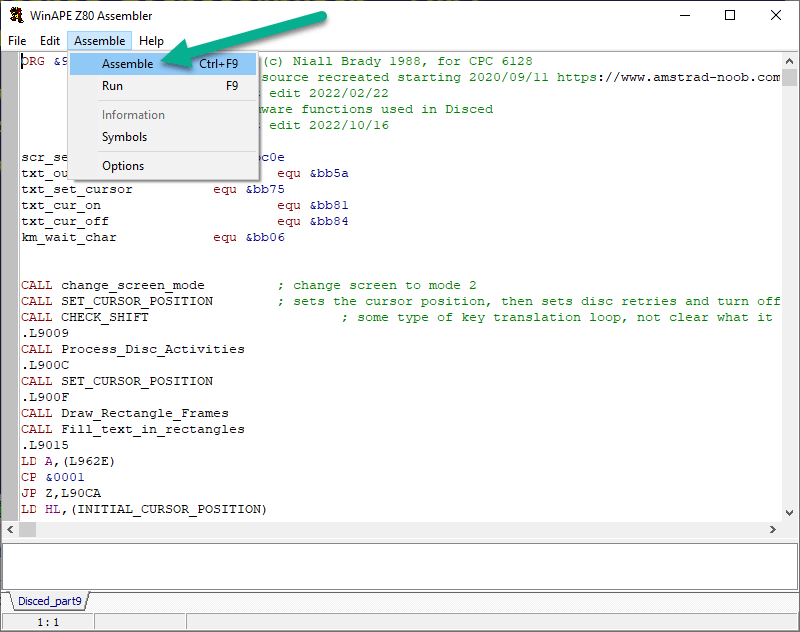Click the value '&bb84'
This screenshot has width=800, height=632.
pyautogui.click(x=329, y=221)
